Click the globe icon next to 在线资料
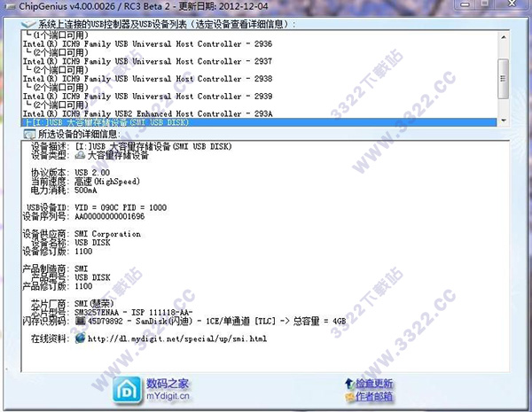Screen dimensions: 532x412 (x=81, y=338)
